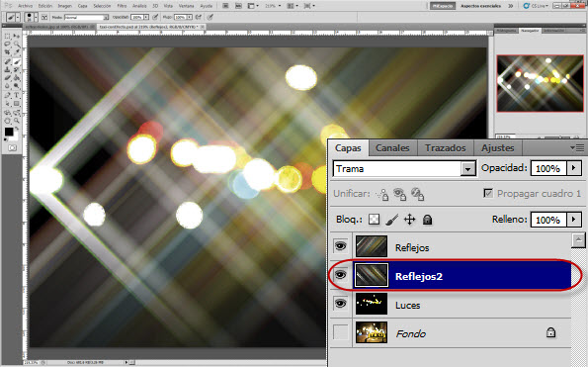Select the Reflejos2 layer thumbnail
The width and height of the screenshot is (588, 367).
pyautogui.click(x=372, y=275)
